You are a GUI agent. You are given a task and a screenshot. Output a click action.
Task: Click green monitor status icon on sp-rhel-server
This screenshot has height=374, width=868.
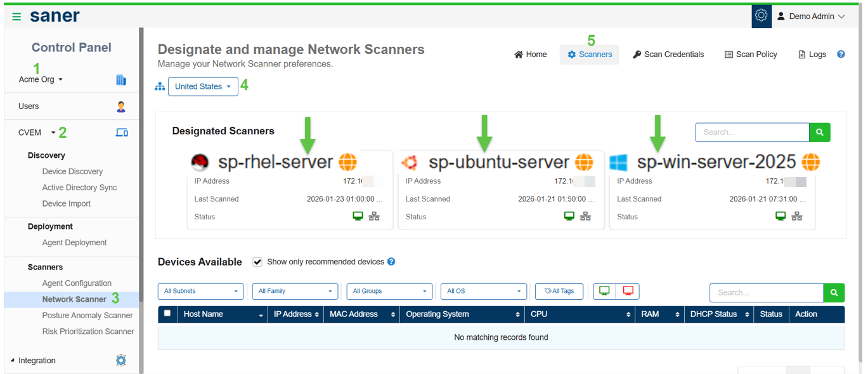(x=358, y=216)
